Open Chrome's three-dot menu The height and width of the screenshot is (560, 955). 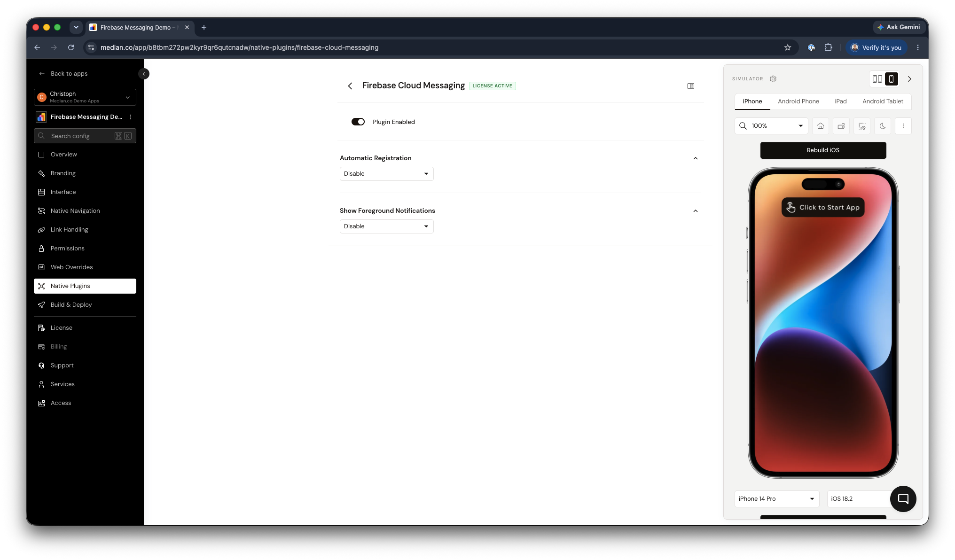click(918, 47)
